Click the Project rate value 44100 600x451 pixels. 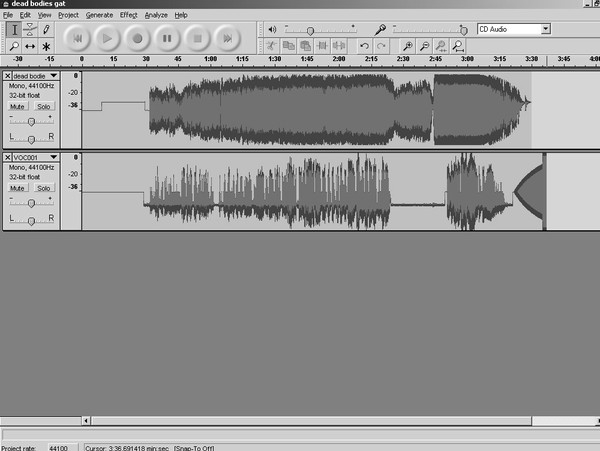click(x=59, y=448)
